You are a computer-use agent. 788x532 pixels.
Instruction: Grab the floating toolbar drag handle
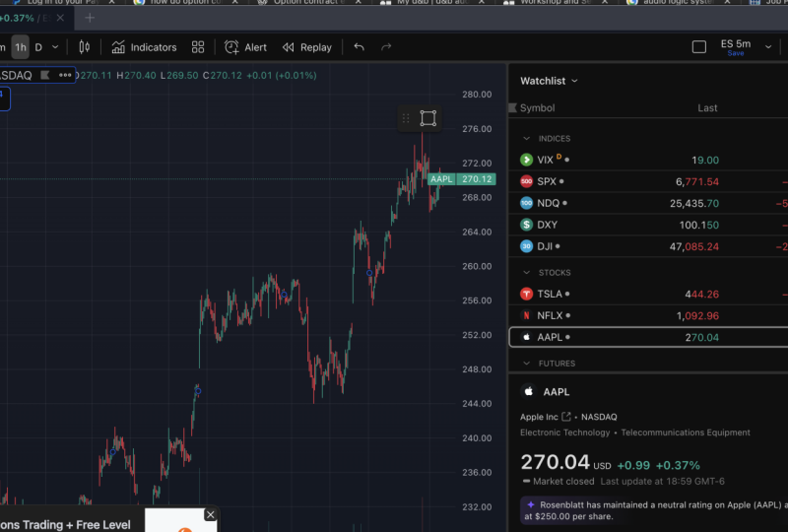click(406, 118)
